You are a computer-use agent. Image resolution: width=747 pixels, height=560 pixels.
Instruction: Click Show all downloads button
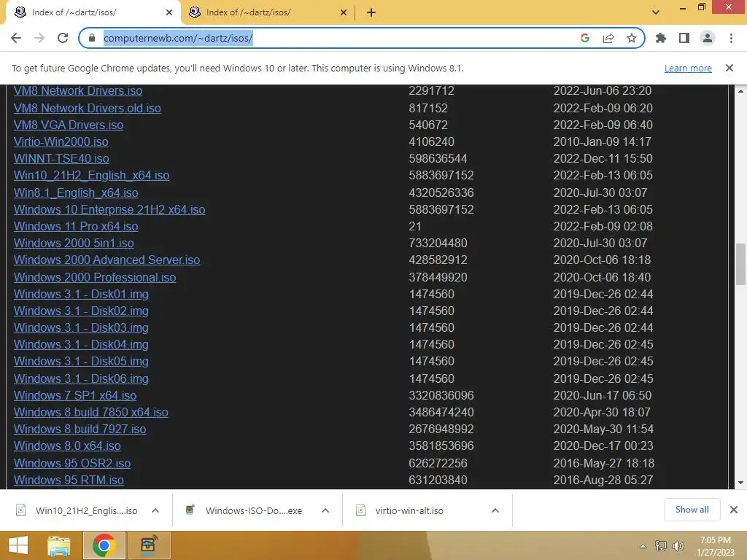tap(692, 510)
